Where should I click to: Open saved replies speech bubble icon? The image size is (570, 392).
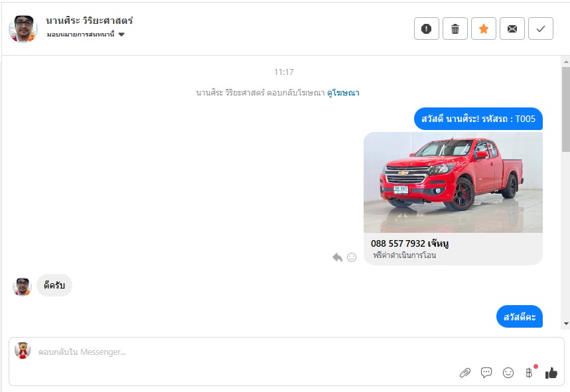click(x=486, y=373)
